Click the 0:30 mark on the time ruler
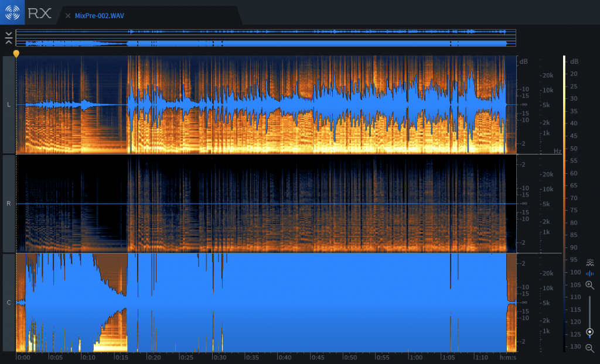The width and height of the screenshot is (600, 364). [x=220, y=358]
